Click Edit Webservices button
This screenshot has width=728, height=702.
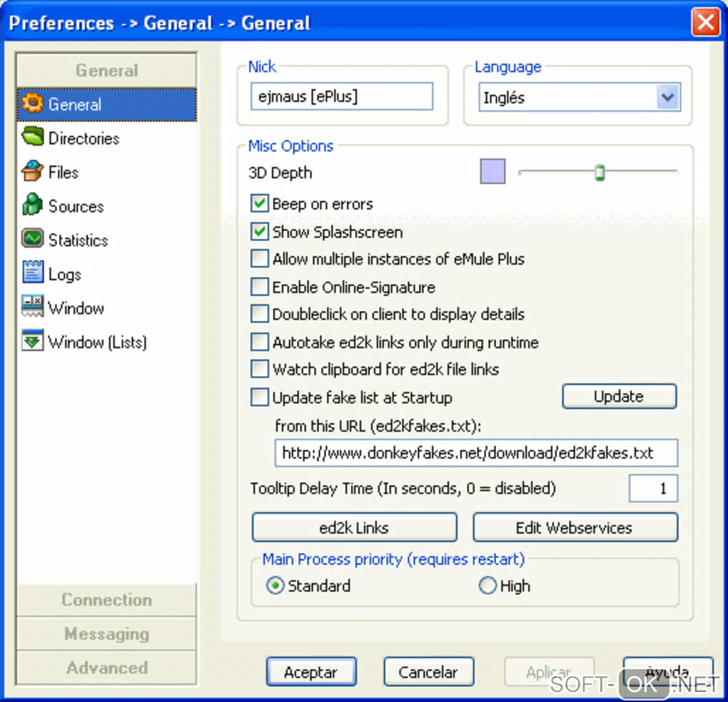575,527
